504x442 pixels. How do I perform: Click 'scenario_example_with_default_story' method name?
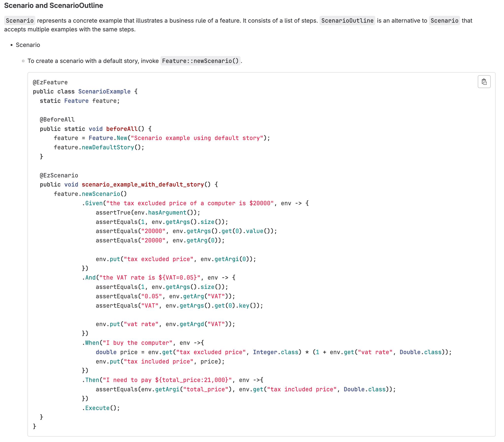[143, 185]
